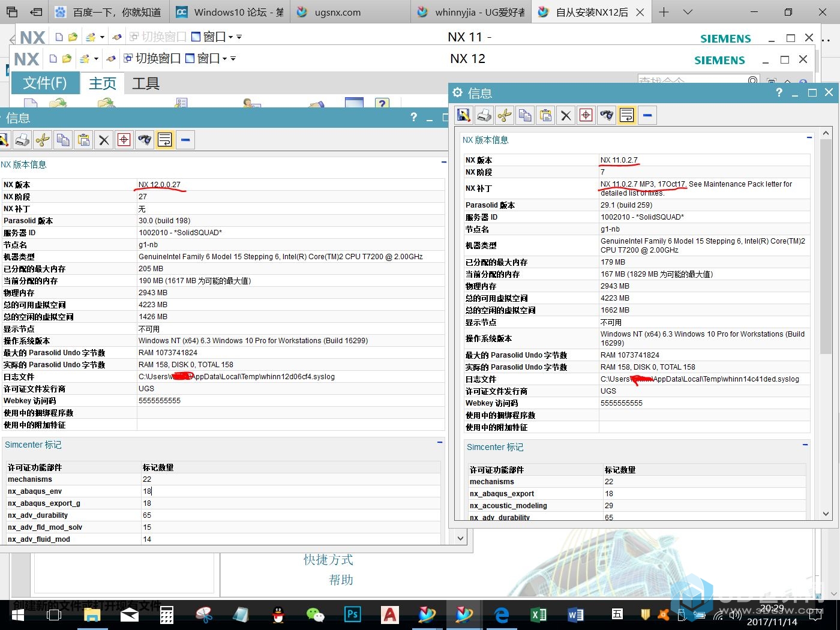Click scroll down arrow in NX 11 information window
This screenshot has height=630, width=840.
[826, 514]
